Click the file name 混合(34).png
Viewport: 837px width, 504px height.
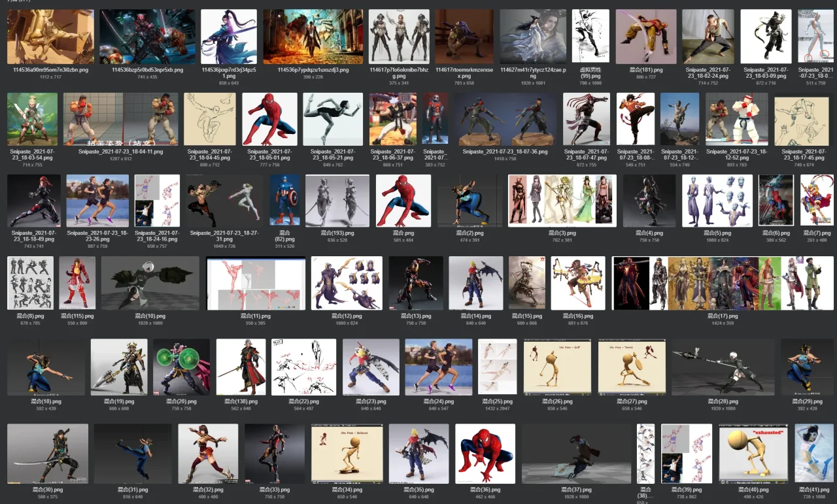[x=347, y=490]
